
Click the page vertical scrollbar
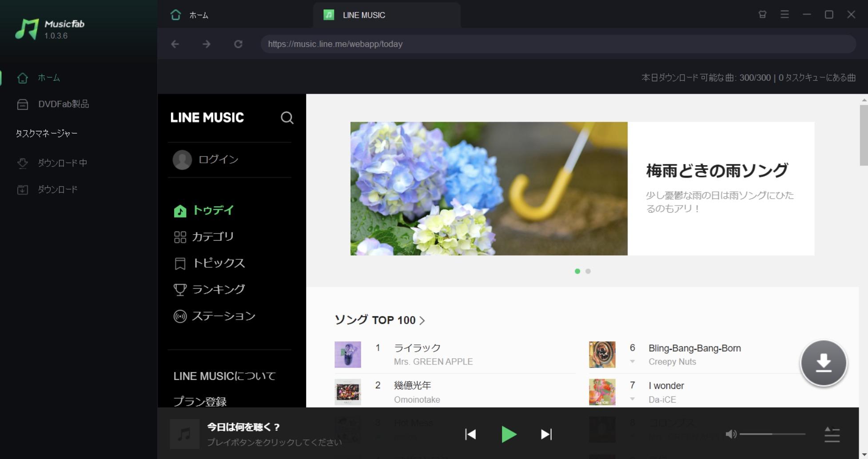[x=864, y=135]
